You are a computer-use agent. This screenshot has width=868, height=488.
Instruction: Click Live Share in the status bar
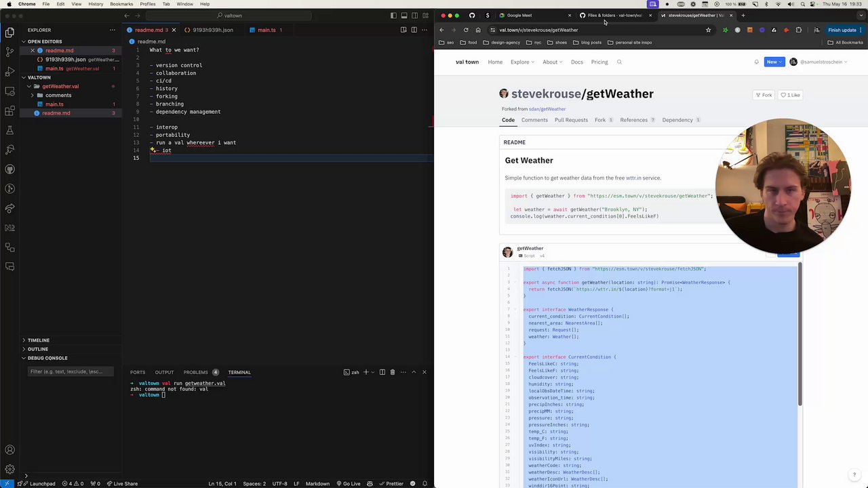coord(122,483)
